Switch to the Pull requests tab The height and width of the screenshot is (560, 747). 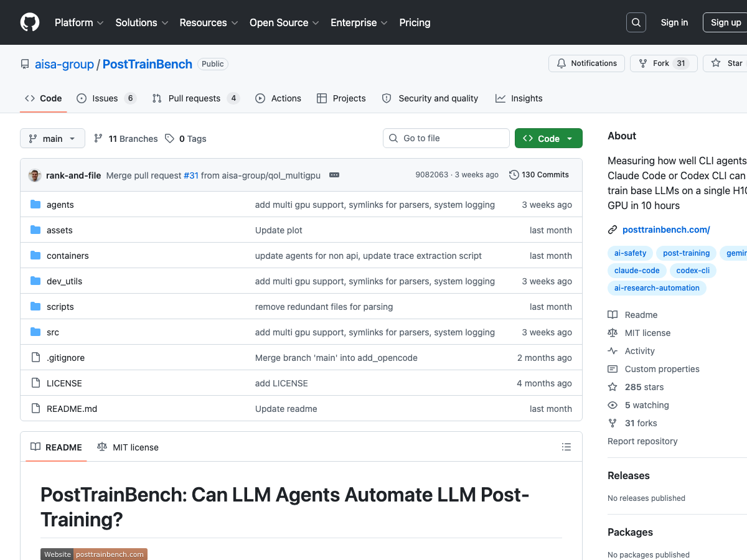(195, 98)
